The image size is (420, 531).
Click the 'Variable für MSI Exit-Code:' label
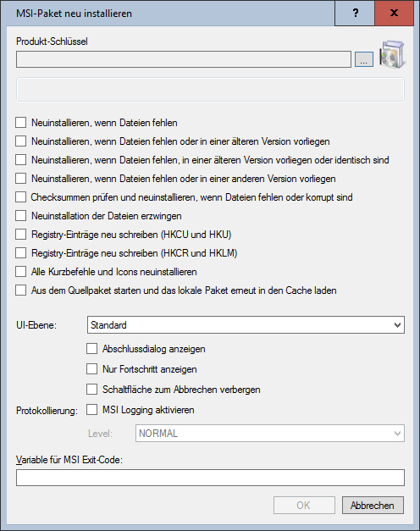(x=69, y=460)
